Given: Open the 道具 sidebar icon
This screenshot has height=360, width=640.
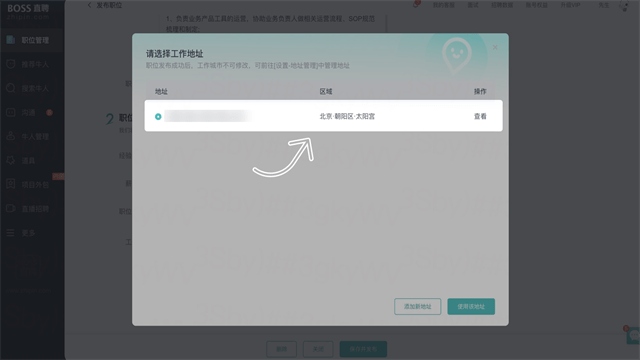Looking at the screenshot, I should tap(11, 160).
